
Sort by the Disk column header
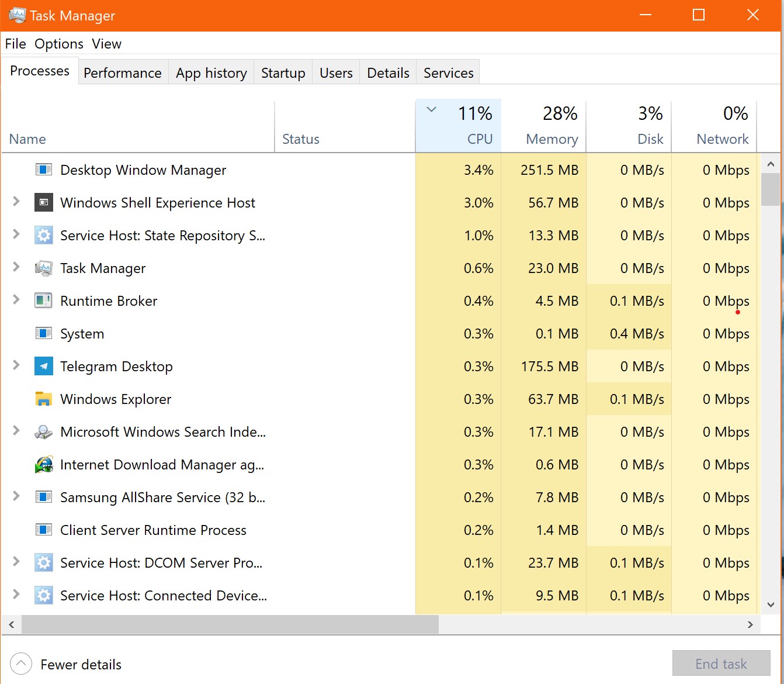click(629, 126)
